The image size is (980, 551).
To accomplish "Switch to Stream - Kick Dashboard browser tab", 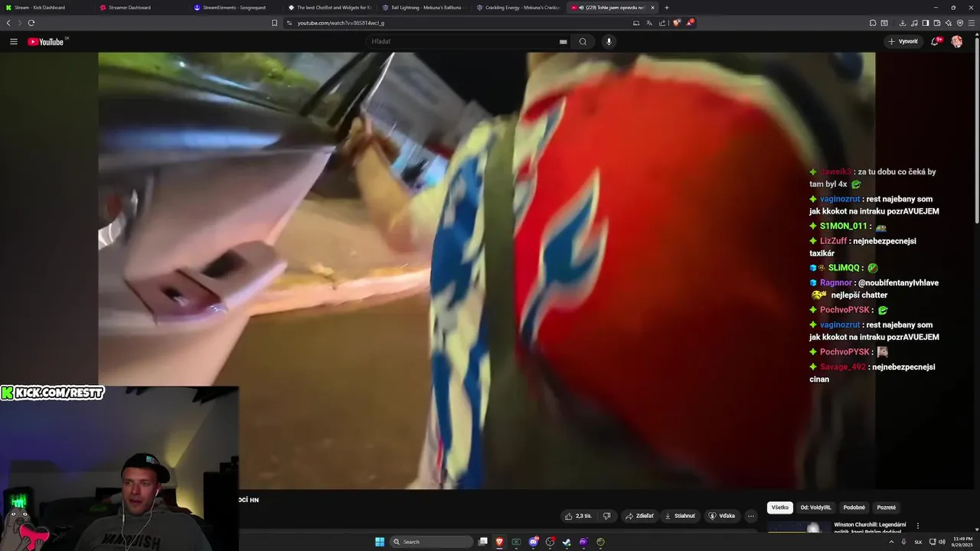I will click(47, 8).
